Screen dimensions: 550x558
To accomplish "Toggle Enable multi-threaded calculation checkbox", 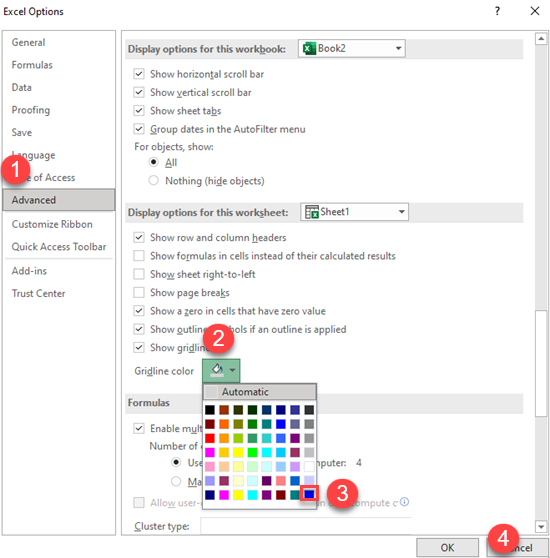I will pyautogui.click(x=139, y=428).
